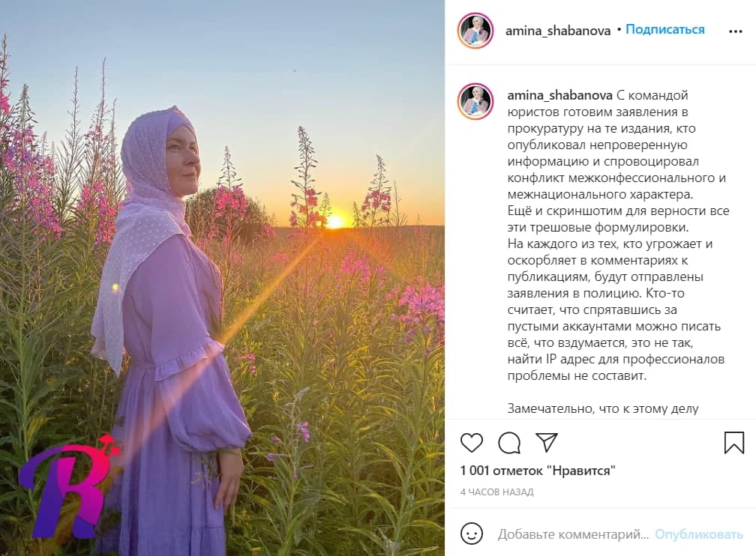The height and width of the screenshot is (556, 756).
Task: Open emoji picker smiley icon
Action: [472, 534]
